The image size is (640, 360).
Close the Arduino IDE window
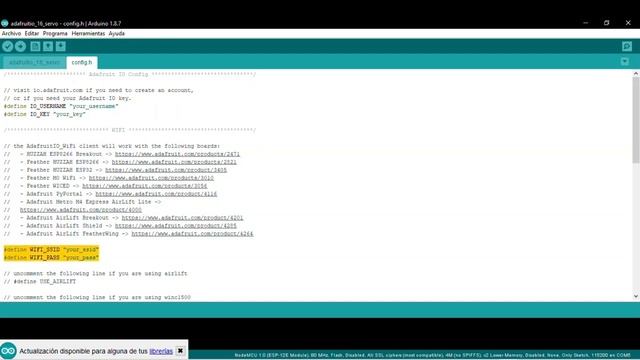click(628, 23)
